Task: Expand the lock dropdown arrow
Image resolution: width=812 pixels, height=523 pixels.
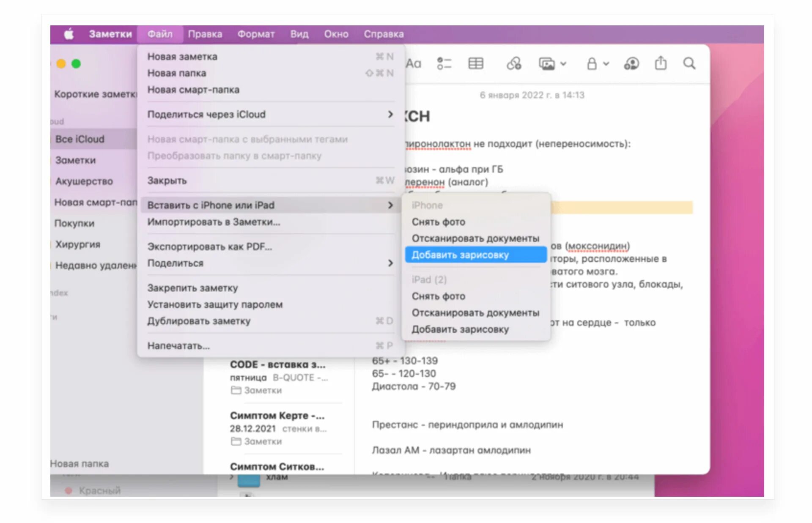Action: (x=606, y=64)
